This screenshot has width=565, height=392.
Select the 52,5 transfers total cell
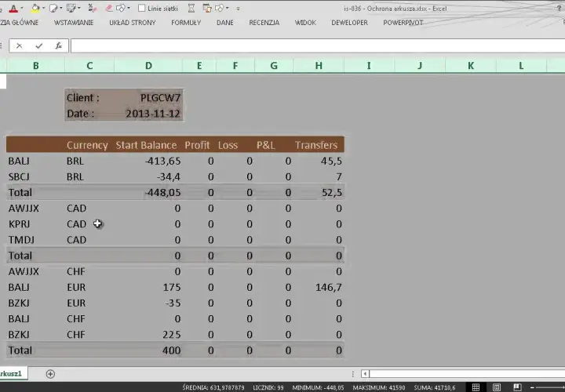pos(319,192)
